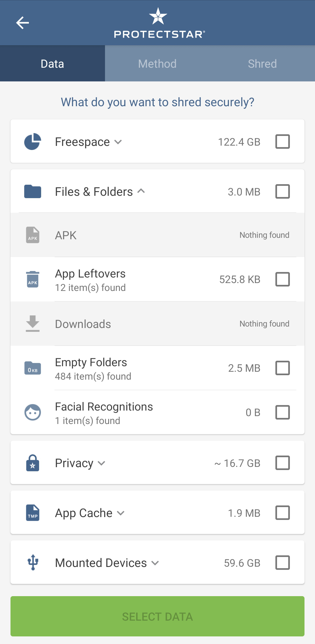Tap the 3.0 MB size value
Viewport: 315px width, 644px height.
(244, 192)
